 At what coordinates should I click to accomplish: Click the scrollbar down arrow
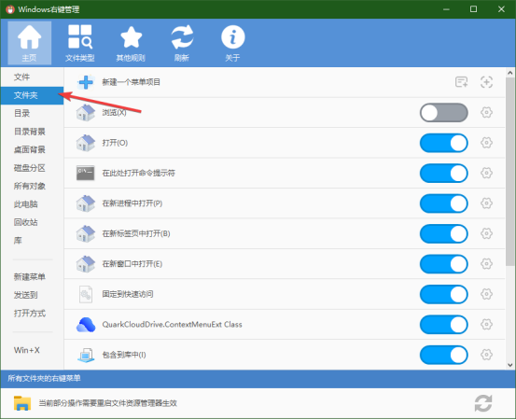pyautogui.click(x=510, y=365)
